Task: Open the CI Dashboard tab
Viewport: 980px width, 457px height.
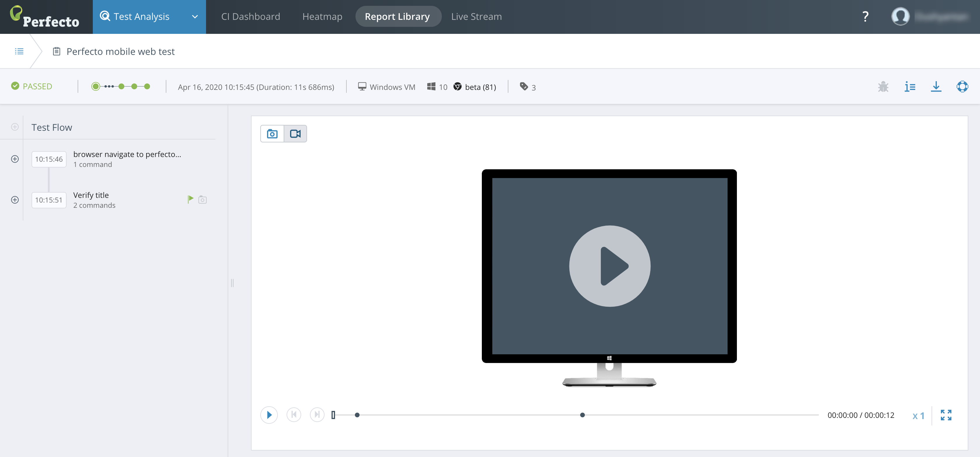Action: pyautogui.click(x=250, y=17)
